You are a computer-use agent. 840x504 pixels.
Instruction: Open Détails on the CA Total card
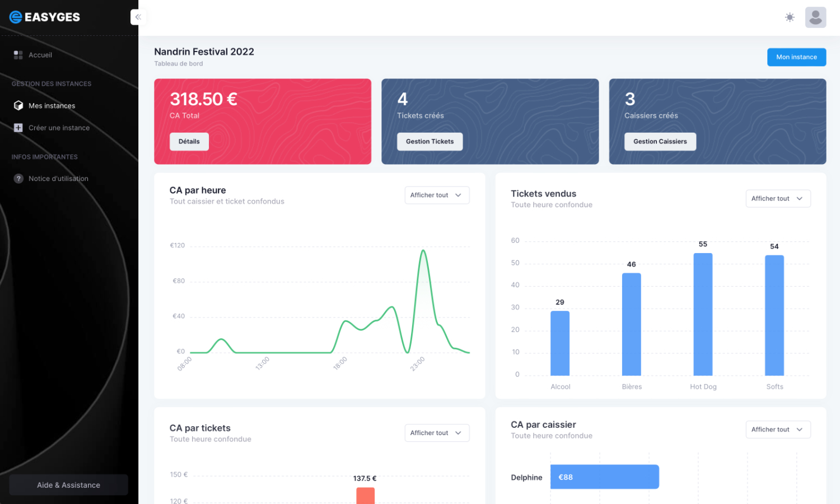189,142
